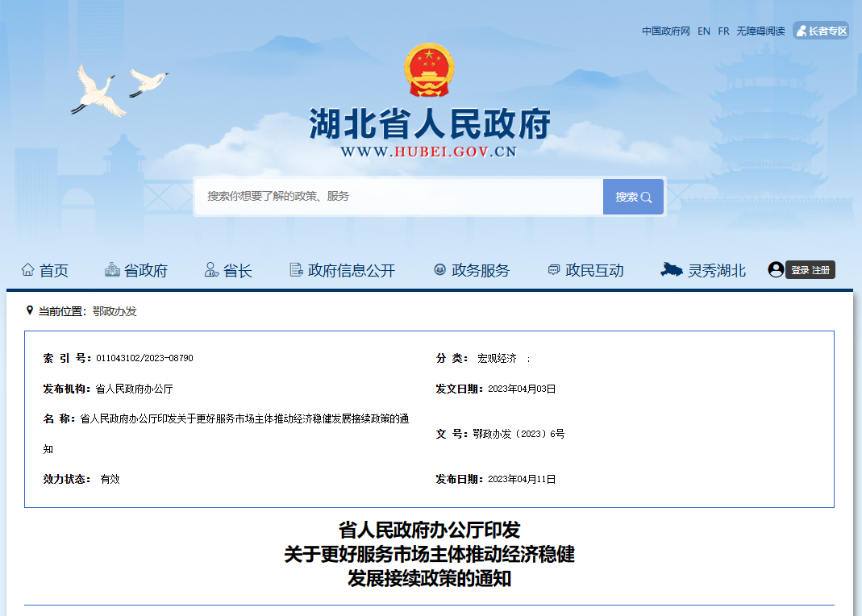
Task: Click the location pin icon
Action: [x=30, y=310]
